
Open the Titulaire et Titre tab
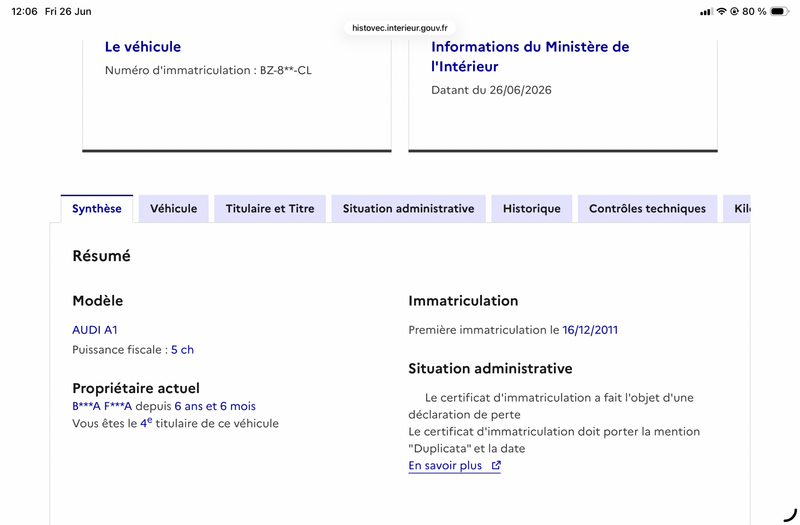(x=270, y=209)
